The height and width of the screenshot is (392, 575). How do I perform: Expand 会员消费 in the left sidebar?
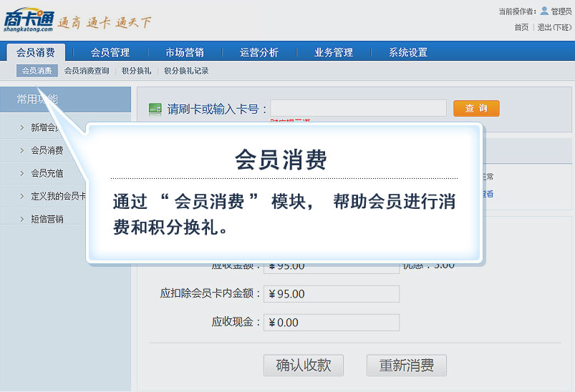click(47, 151)
